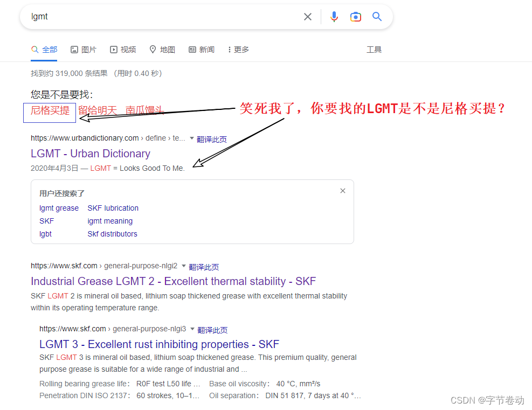This screenshot has width=532, height=410.
Task: Click the newspaper icon beside 新闻
Action: point(192,49)
